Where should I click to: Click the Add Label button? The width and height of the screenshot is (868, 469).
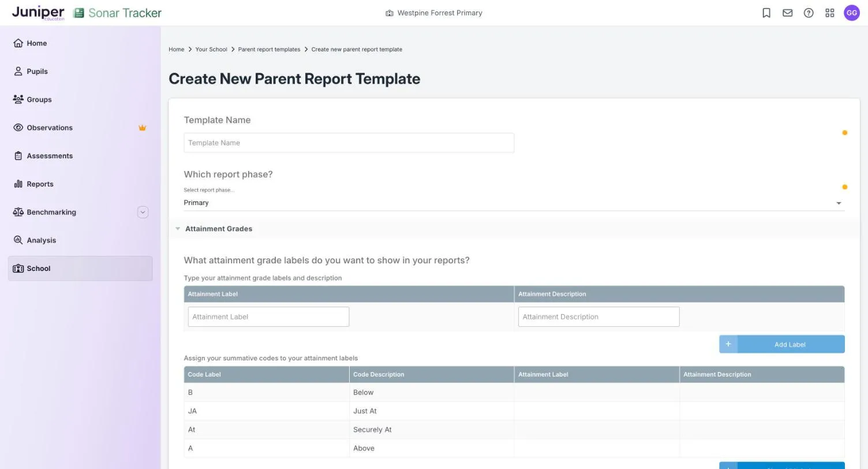pyautogui.click(x=782, y=344)
